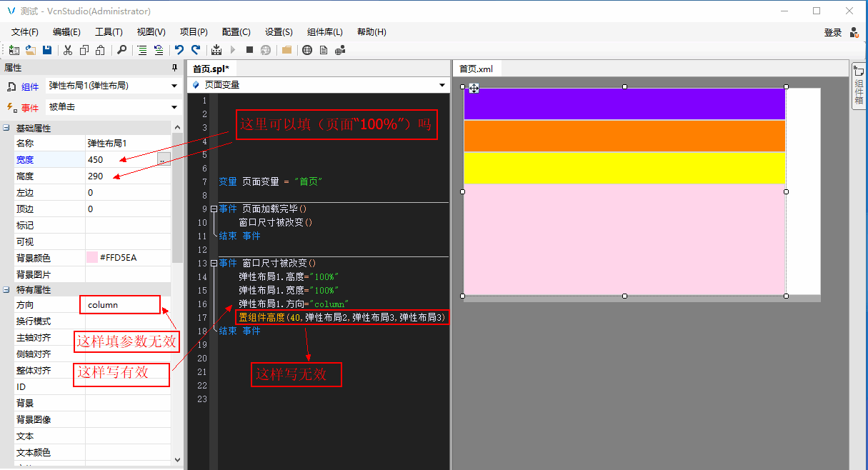Screen dimensions: 868x470
Task: Click the Cut scissors icon
Action: (x=68, y=50)
